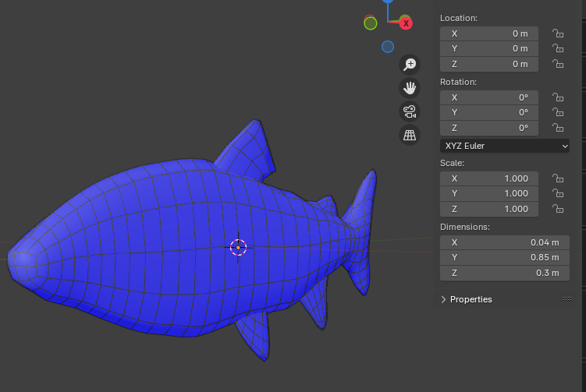Toggle the camera view icon
Screen dimensions: 586x392
(410, 111)
